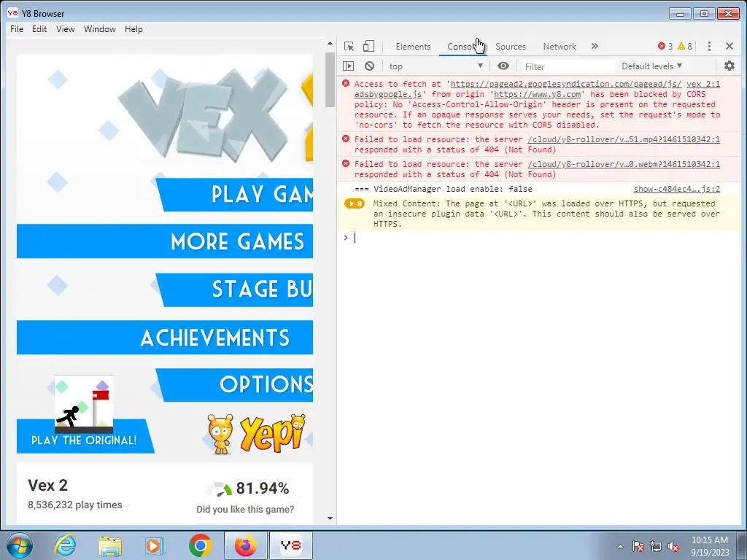Show hidden tray icons arrow
Viewport: 747px width, 560px height.
(620, 546)
